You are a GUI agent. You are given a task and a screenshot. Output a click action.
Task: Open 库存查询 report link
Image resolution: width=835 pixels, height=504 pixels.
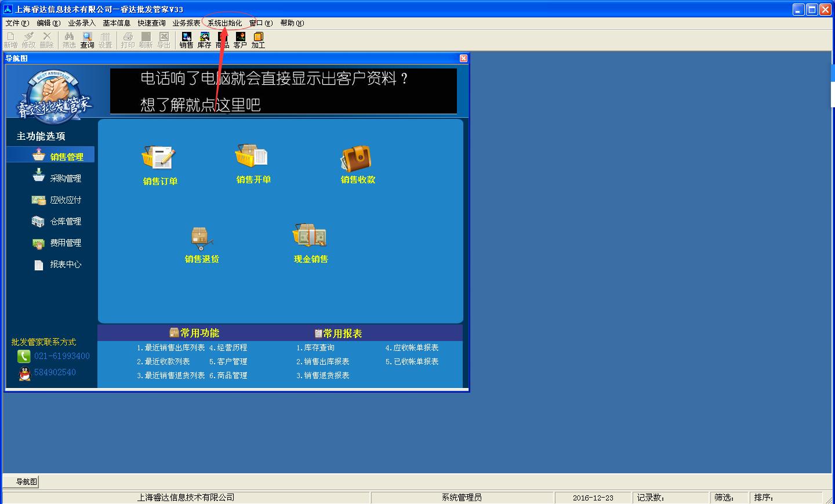315,348
